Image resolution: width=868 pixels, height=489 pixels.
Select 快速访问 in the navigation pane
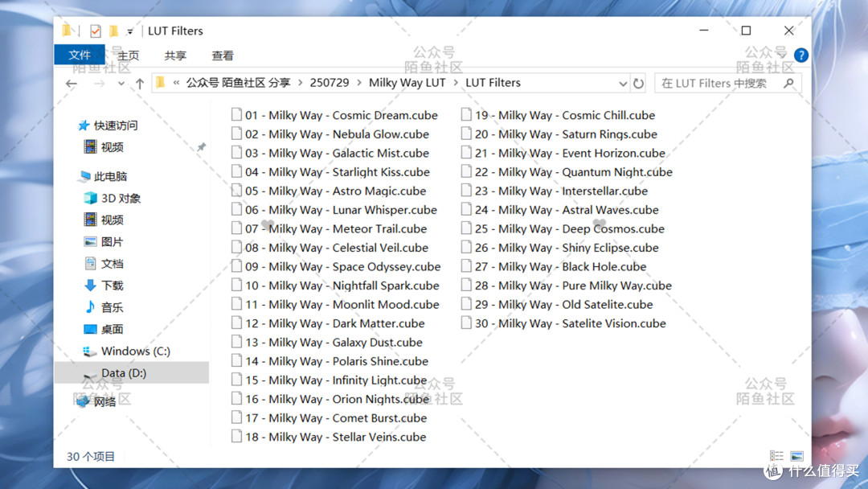116,125
